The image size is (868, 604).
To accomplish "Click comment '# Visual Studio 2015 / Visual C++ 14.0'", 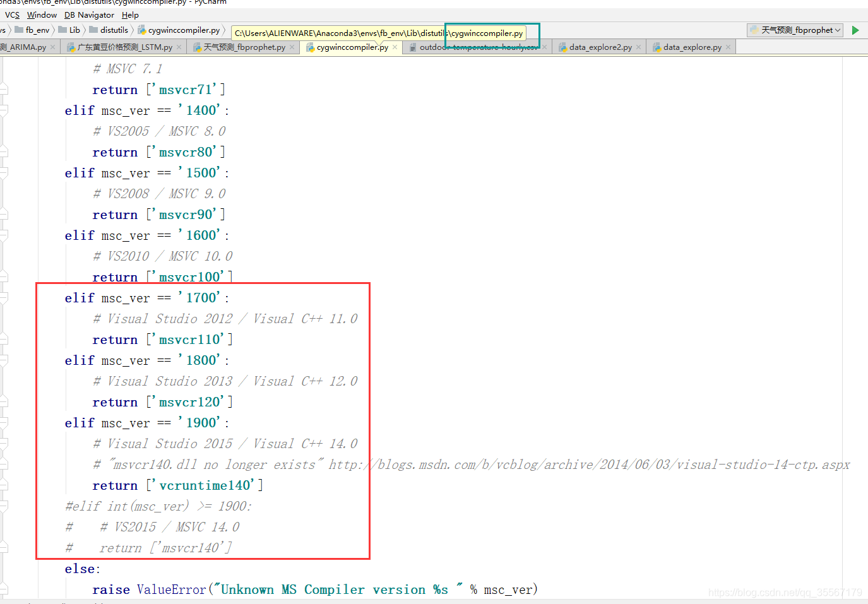I will click(x=225, y=444).
